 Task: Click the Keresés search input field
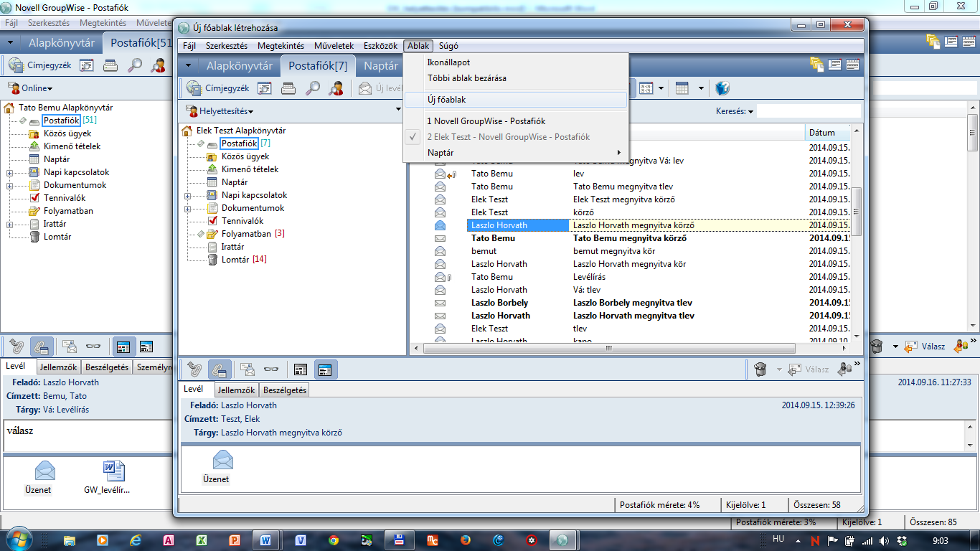coord(809,111)
